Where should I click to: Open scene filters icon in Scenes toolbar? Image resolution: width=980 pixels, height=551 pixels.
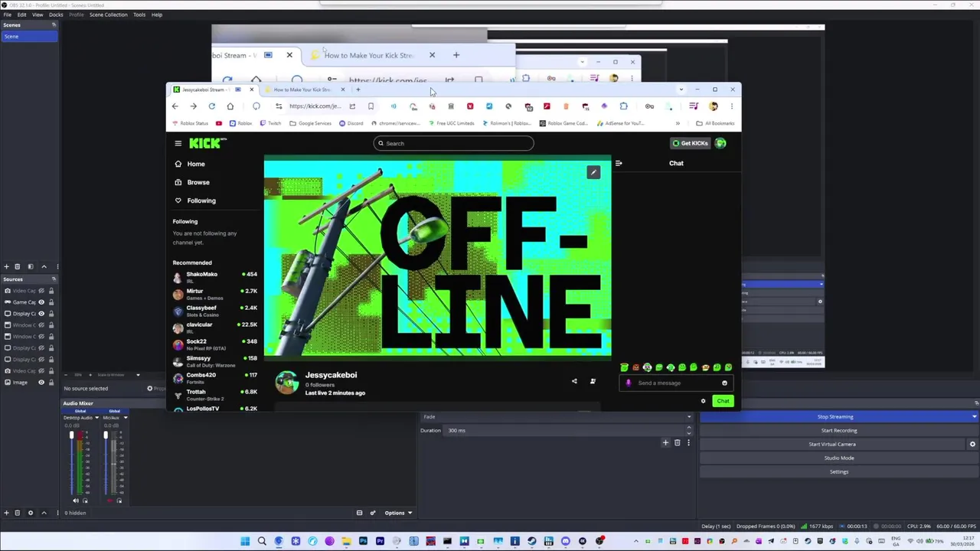click(x=31, y=266)
